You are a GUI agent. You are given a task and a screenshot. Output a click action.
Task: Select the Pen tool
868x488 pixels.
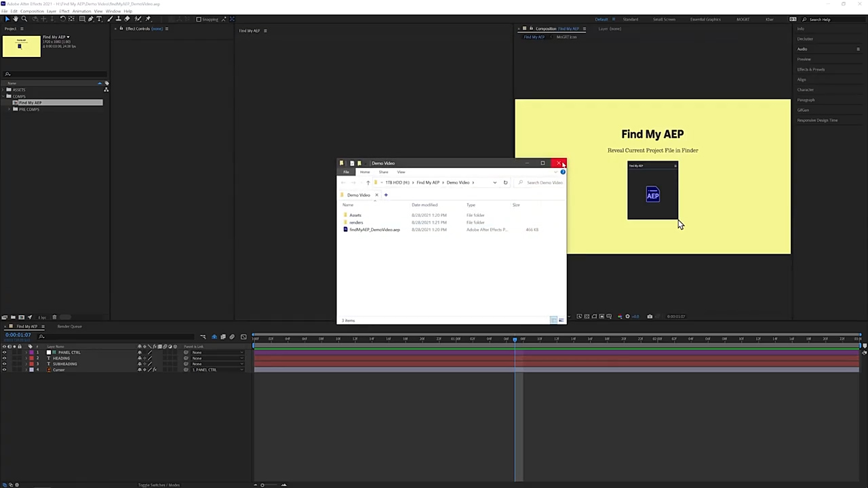tap(90, 19)
